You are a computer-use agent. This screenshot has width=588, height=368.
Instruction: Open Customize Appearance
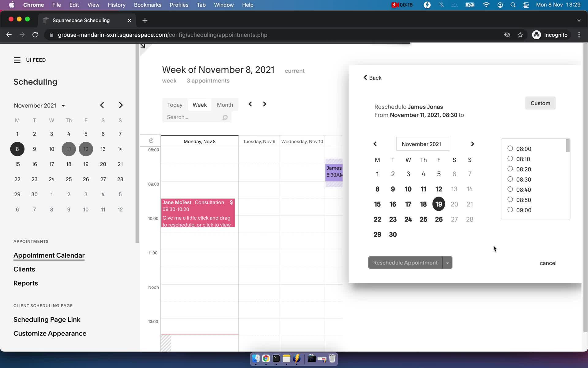50,333
